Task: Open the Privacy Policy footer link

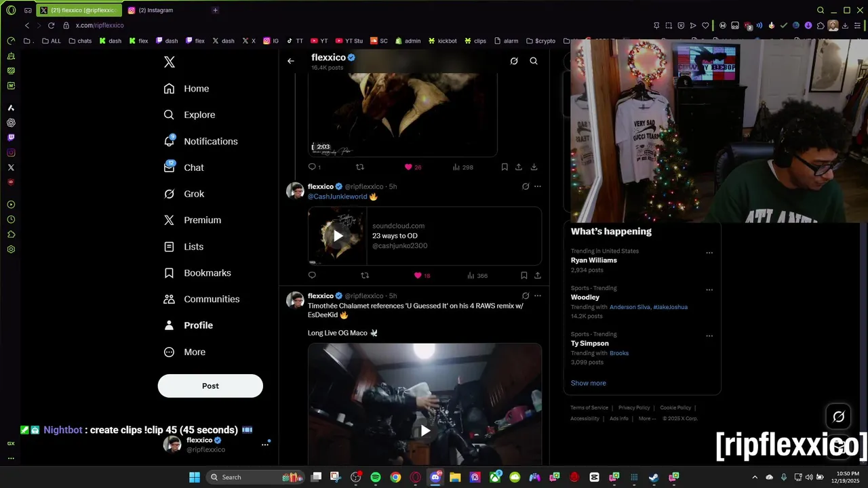Action: (x=634, y=408)
